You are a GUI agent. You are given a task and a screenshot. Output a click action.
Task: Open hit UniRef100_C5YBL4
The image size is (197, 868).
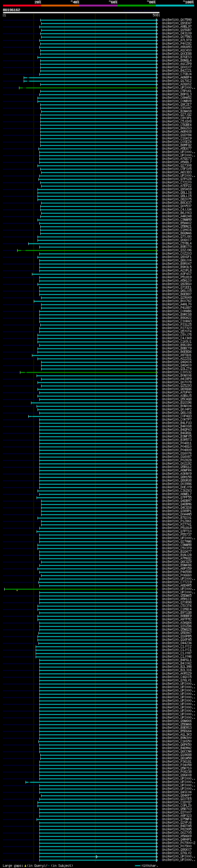click(x=177, y=244)
